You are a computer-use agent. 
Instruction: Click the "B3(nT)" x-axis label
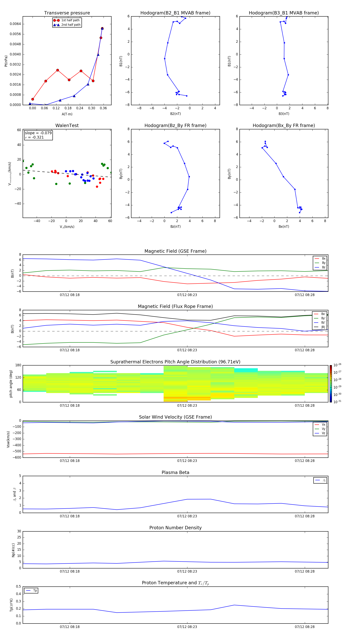pyautogui.click(x=284, y=114)
